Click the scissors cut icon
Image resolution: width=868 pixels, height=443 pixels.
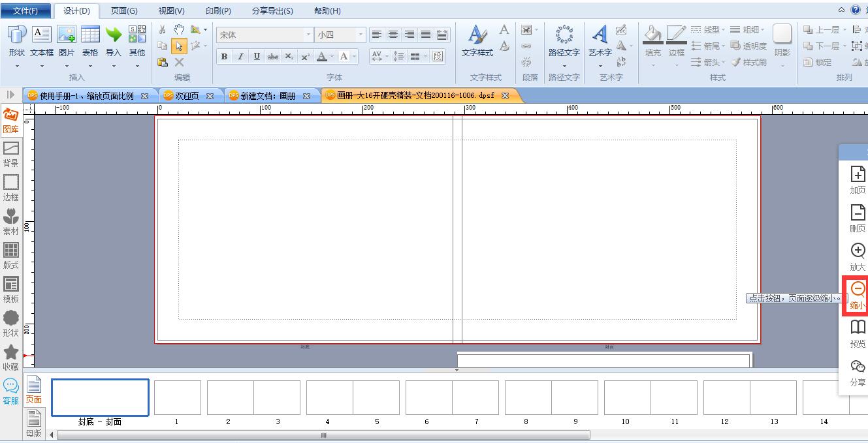[x=163, y=29]
